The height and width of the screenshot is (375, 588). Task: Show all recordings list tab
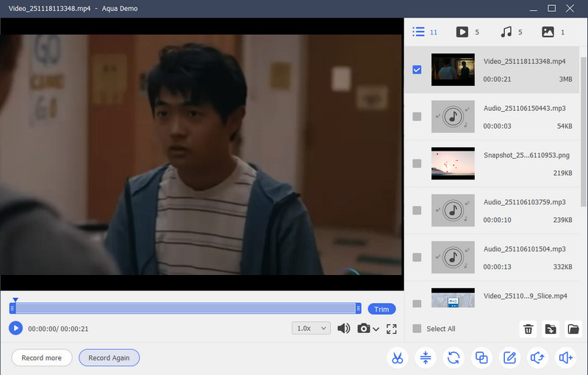[x=425, y=32]
